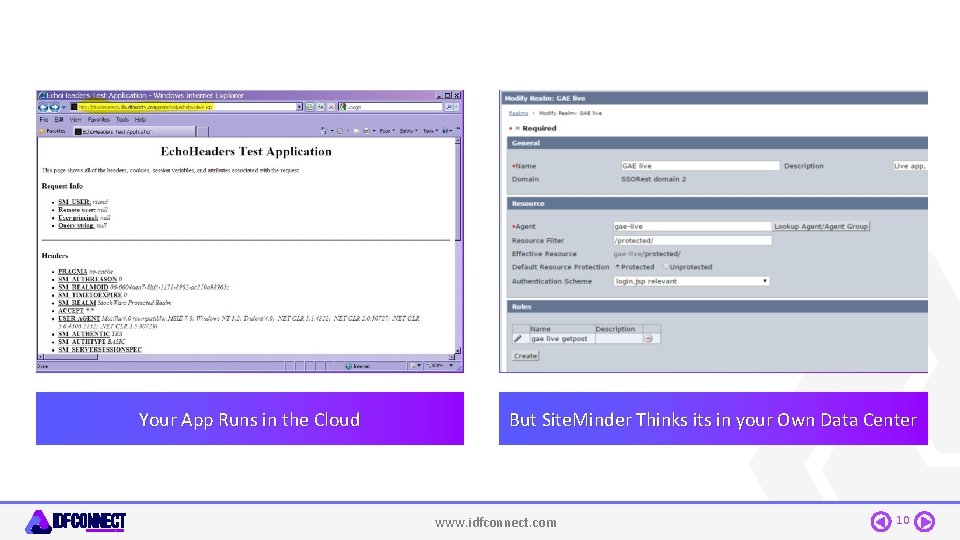The height and width of the screenshot is (540, 960).
Task: Open a new IE tab
Action: [203, 132]
